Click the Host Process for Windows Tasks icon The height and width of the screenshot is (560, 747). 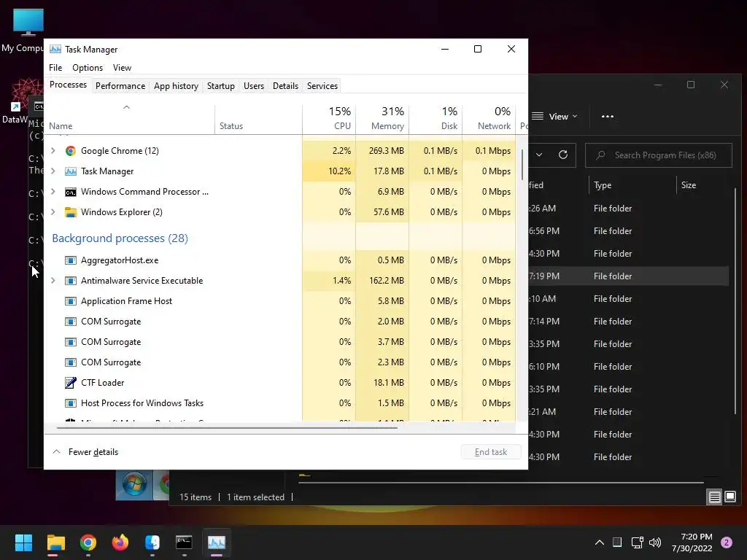tap(71, 403)
